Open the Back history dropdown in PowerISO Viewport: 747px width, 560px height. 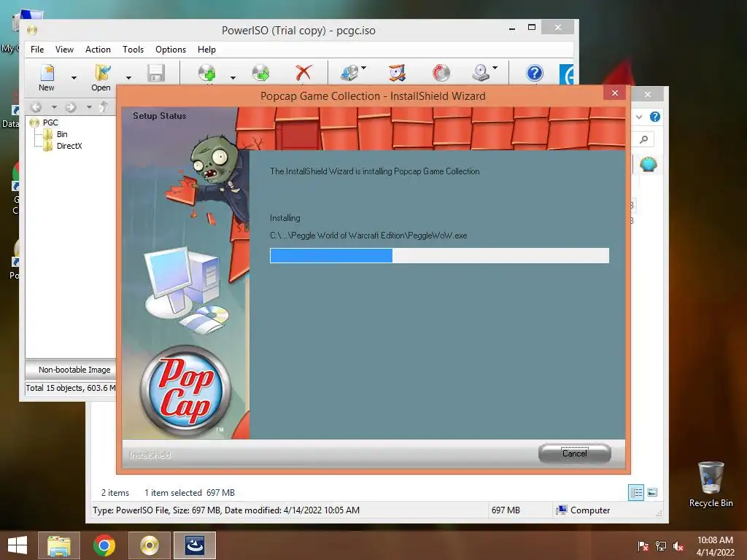[54, 107]
